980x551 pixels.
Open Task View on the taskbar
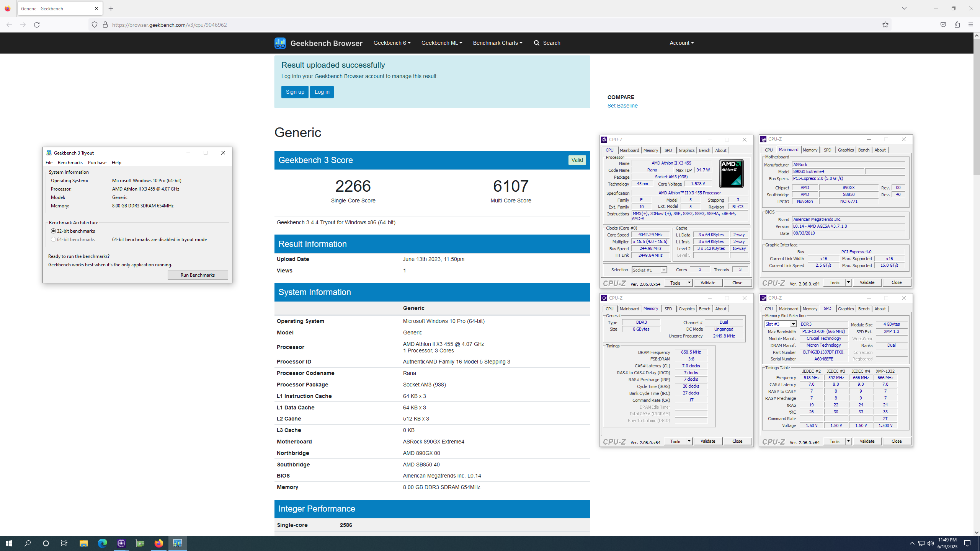(x=64, y=543)
